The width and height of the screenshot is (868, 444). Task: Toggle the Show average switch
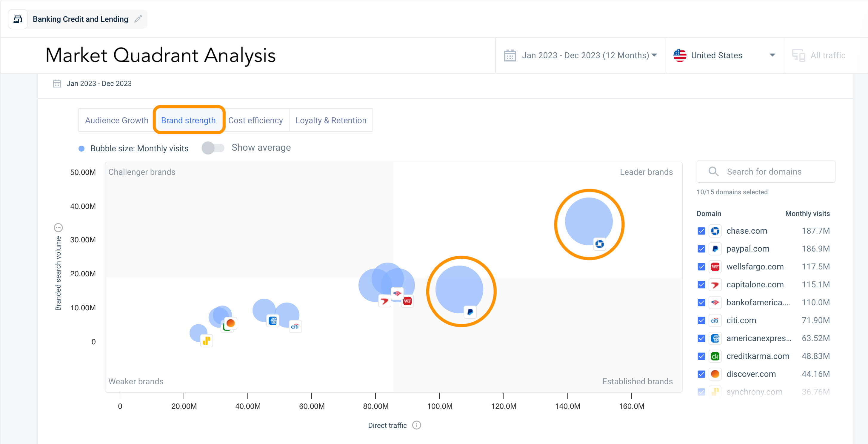[213, 148]
